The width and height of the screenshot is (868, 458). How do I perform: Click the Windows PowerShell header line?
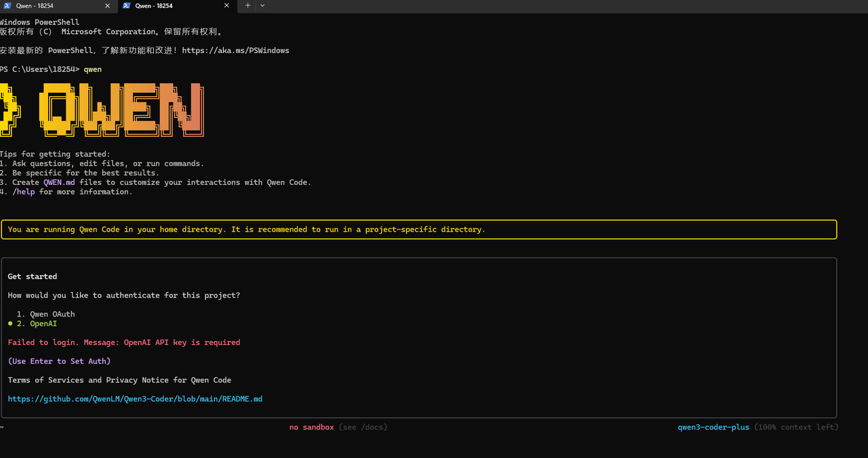coord(39,22)
